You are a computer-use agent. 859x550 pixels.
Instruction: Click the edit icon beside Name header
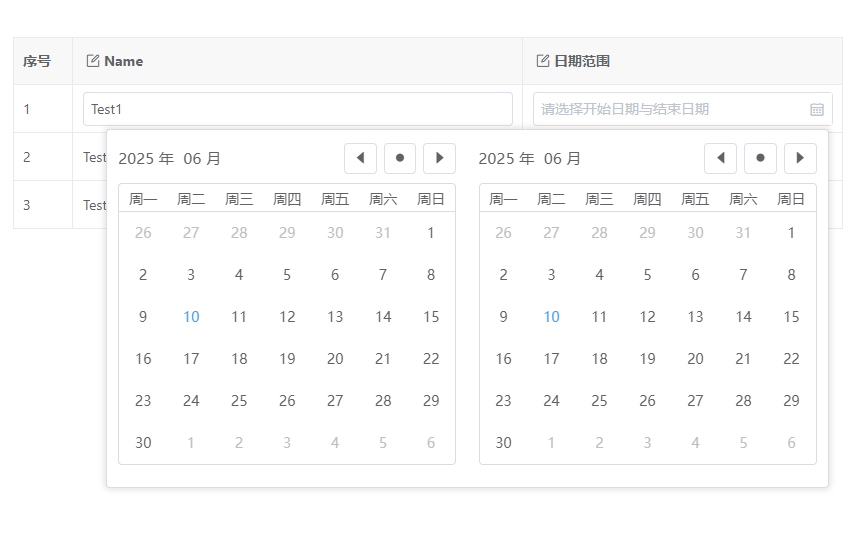point(93,61)
